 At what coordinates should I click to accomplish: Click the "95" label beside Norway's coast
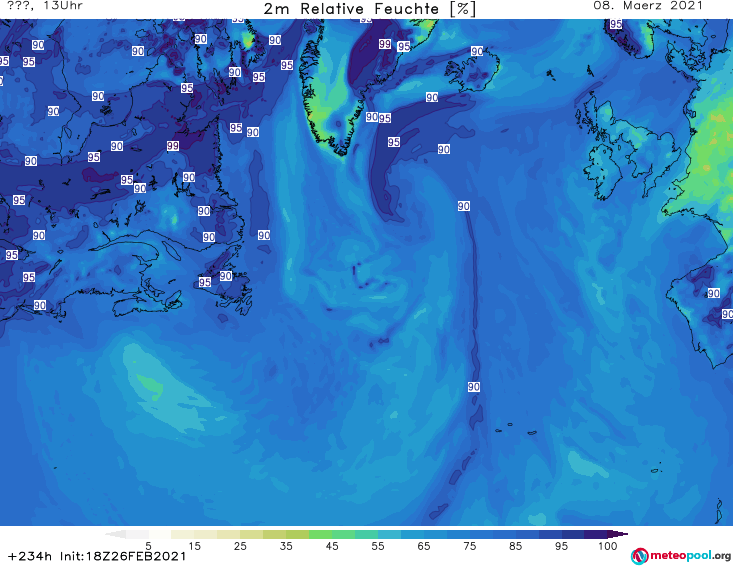pyautogui.click(x=616, y=24)
